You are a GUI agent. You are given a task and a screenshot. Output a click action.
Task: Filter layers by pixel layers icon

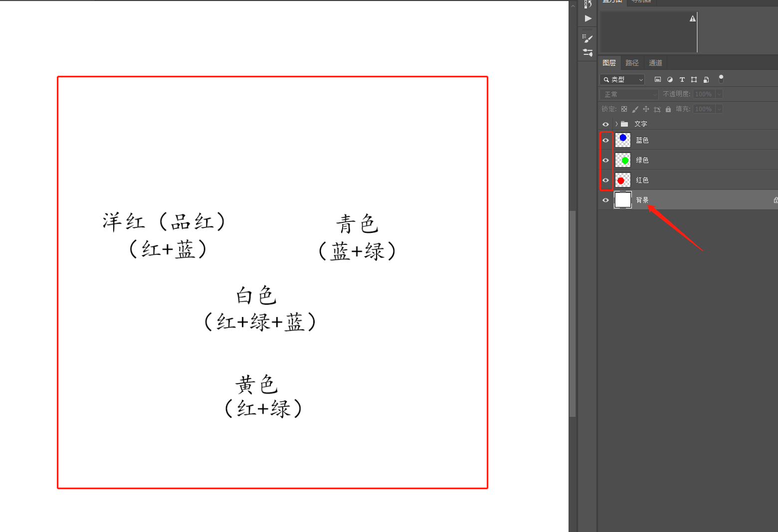(658, 79)
